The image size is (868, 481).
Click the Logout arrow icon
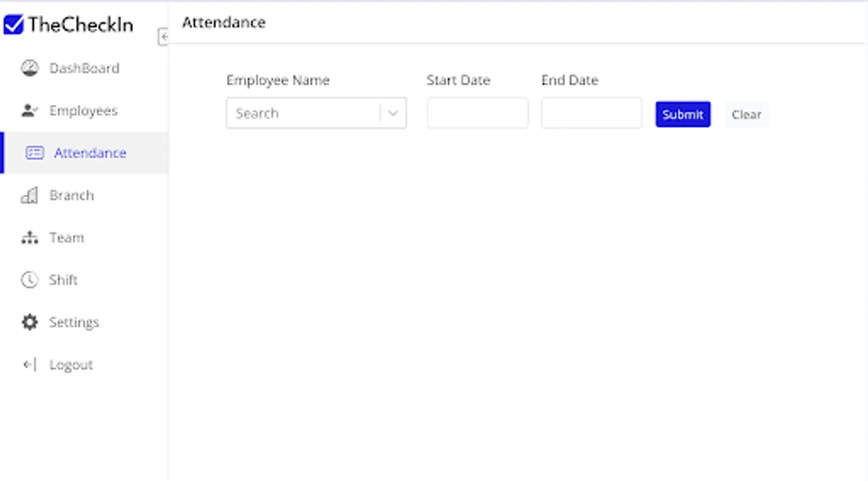[29, 364]
